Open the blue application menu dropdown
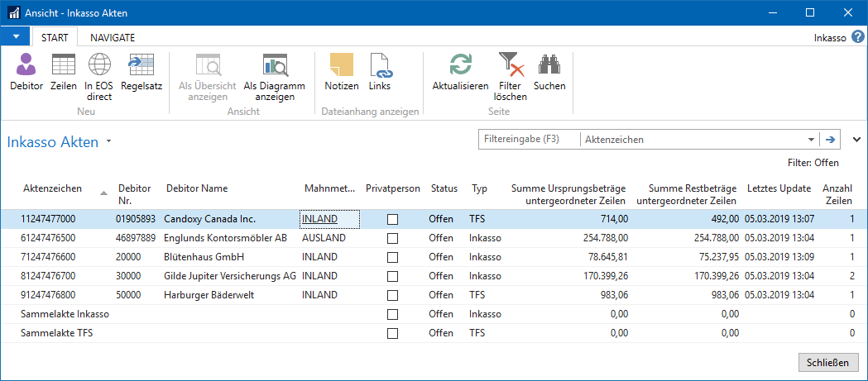Viewport: 868px width, 381px height. [x=16, y=36]
